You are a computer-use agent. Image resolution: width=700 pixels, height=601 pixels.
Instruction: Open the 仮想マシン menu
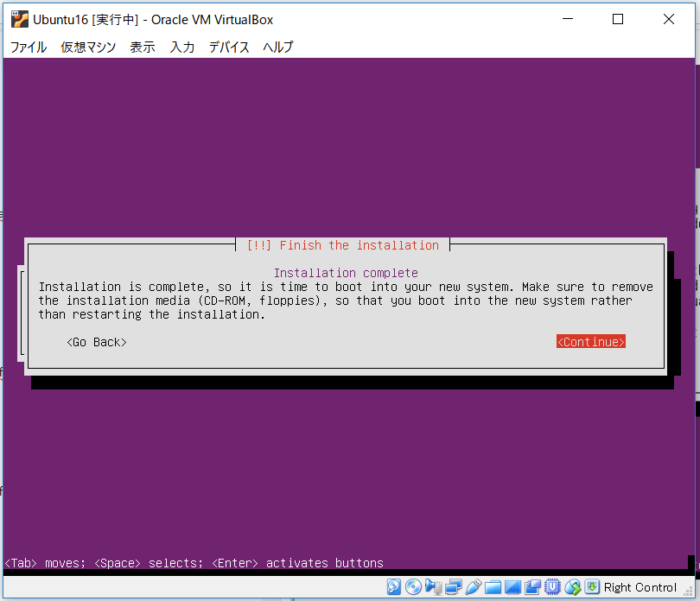87,47
